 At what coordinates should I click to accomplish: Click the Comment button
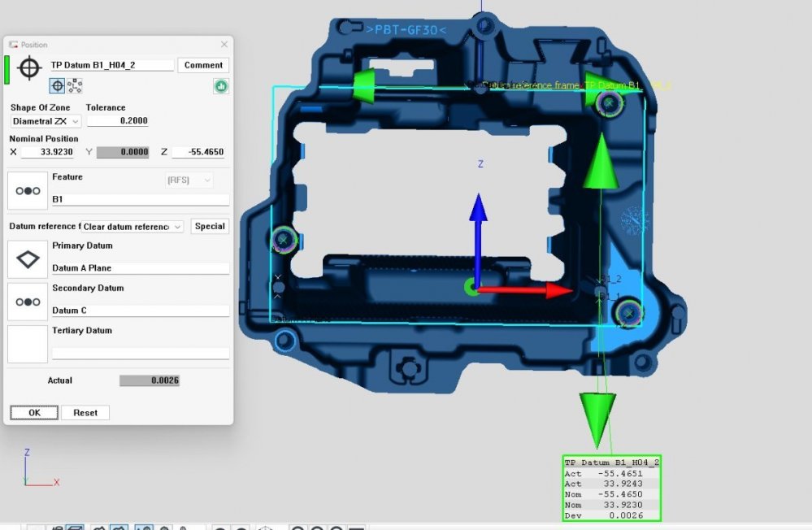[203, 65]
